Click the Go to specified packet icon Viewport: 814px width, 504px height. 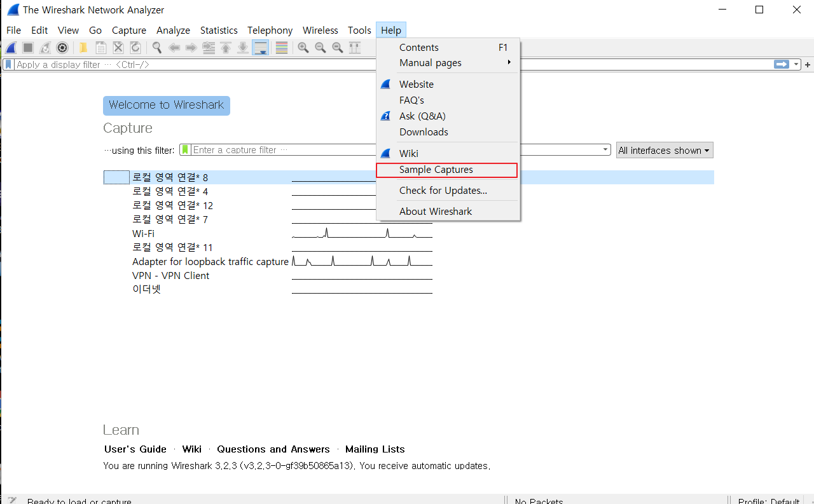point(208,48)
